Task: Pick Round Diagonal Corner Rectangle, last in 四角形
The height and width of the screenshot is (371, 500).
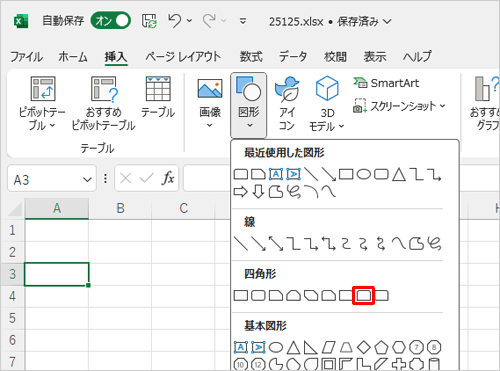Action: (382, 296)
